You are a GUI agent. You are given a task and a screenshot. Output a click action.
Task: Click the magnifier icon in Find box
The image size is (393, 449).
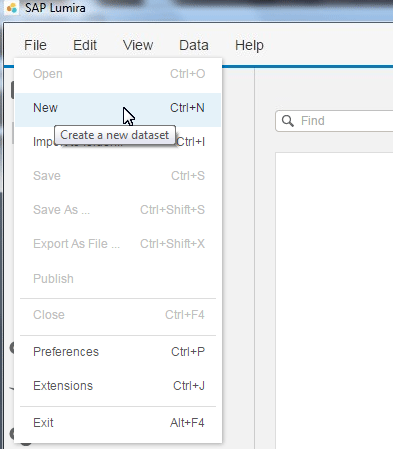point(288,121)
